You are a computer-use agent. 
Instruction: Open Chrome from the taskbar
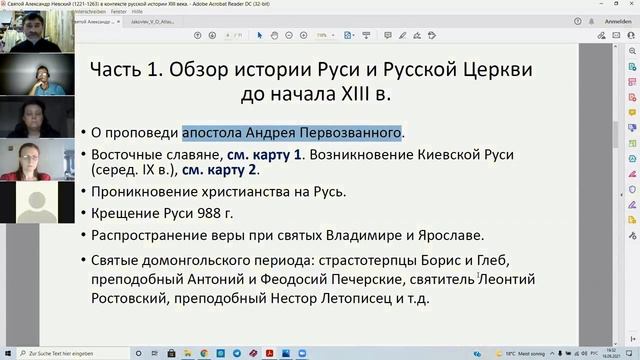click(x=204, y=353)
